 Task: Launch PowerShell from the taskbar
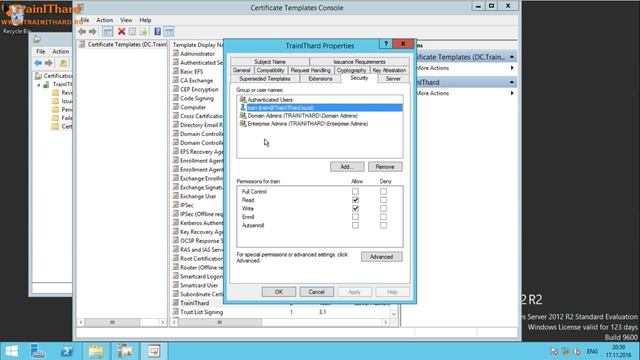(x=67, y=351)
